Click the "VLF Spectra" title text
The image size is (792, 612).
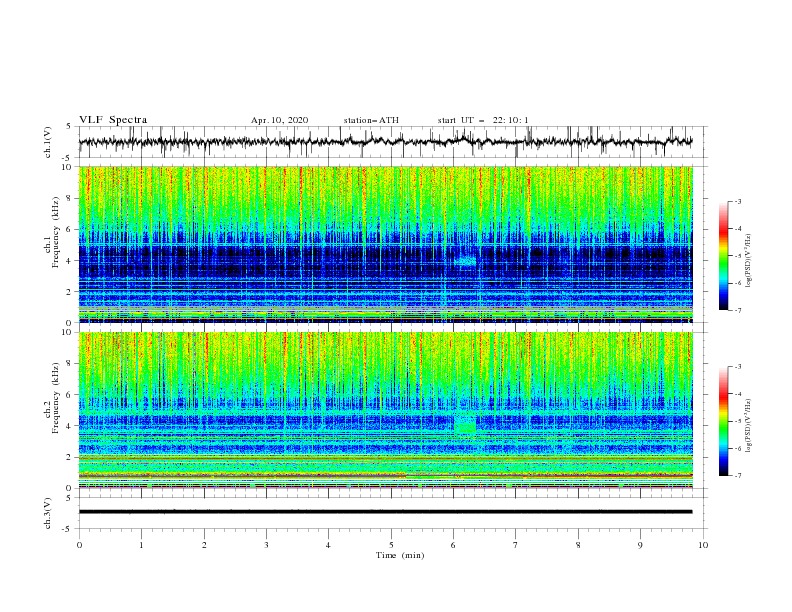coord(113,120)
